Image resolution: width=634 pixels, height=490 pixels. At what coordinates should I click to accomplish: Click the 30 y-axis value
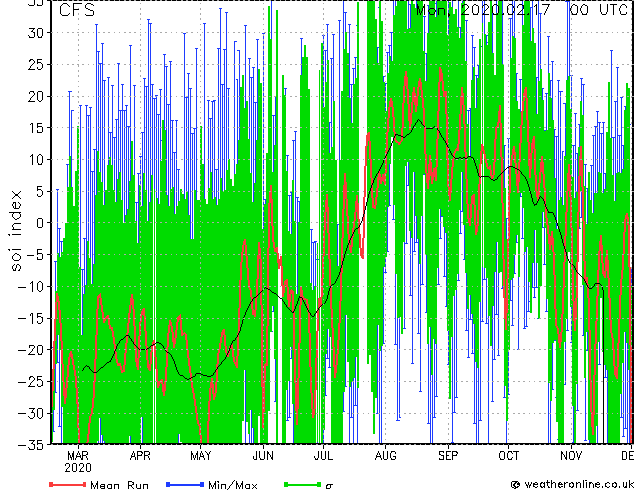coord(36,33)
